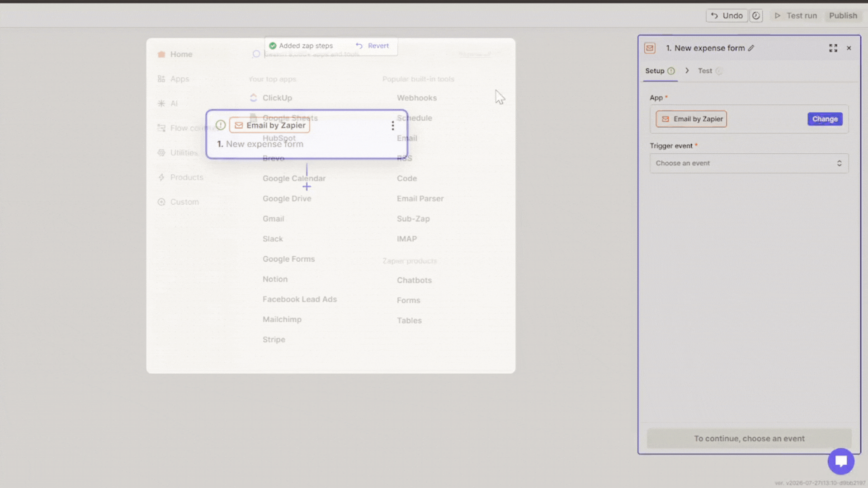Select Webhooks built-in tool
This screenshot has height=488, width=868.
tap(416, 98)
